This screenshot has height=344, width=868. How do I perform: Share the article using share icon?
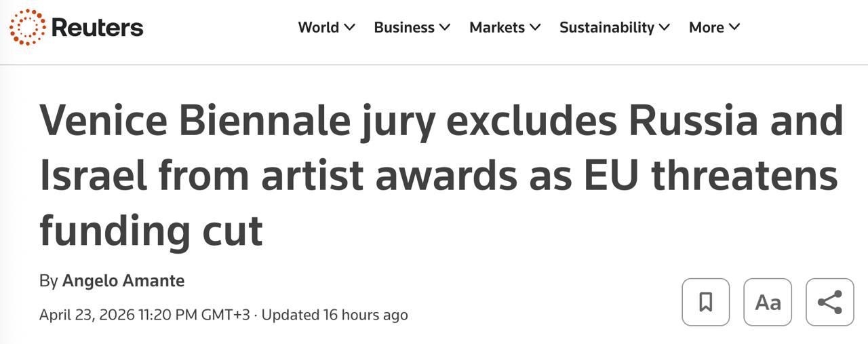click(829, 302)
